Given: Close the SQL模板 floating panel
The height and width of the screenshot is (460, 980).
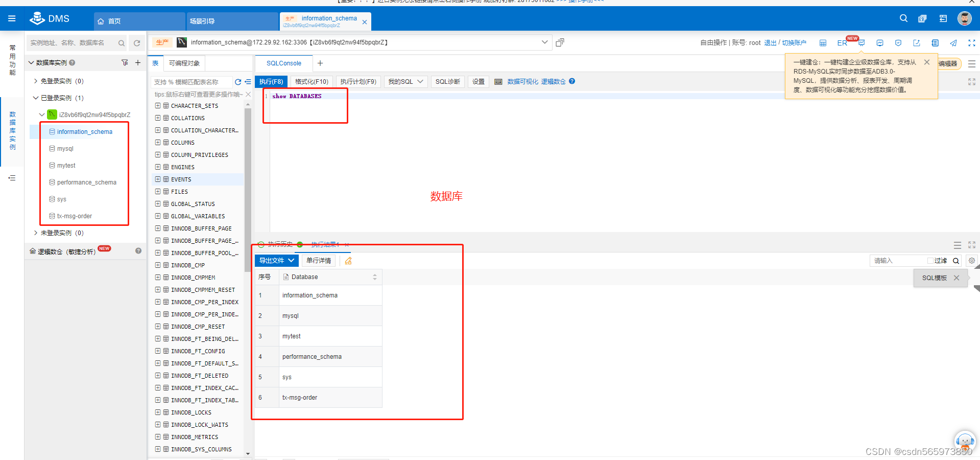Looking at the screenshot, I should pyautogui.click(x=957, y=278).
